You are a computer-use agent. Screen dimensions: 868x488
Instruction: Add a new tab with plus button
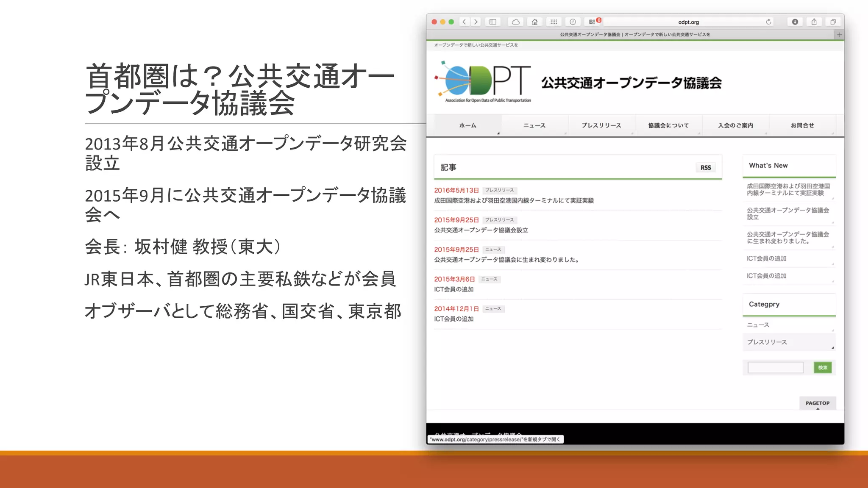tap(839, 35)
